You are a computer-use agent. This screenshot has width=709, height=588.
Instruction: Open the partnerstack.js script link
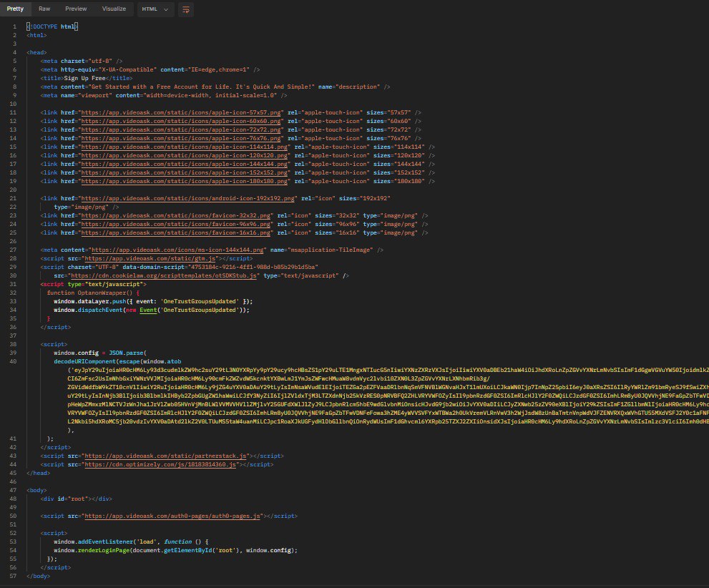(x=166, y=456)
